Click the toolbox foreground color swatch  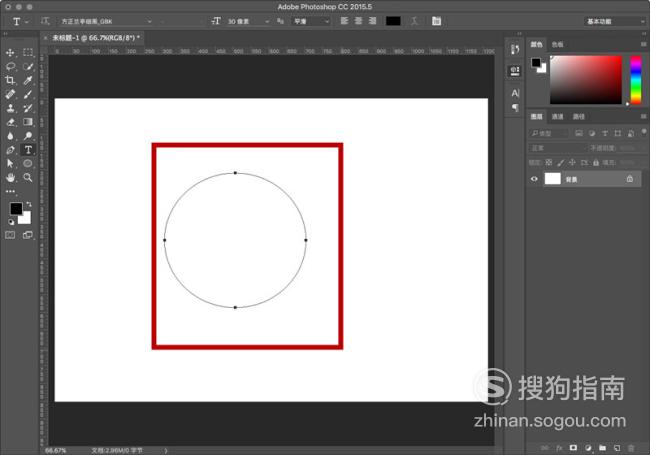(x=16, y=208)
